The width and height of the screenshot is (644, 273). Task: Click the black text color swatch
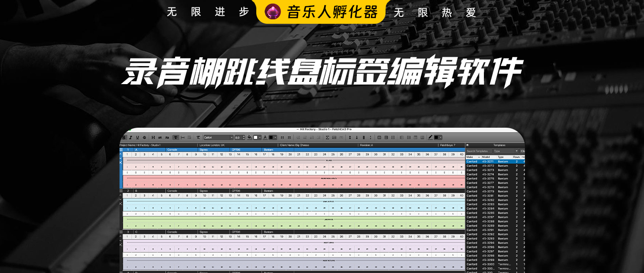pos(271,137)
